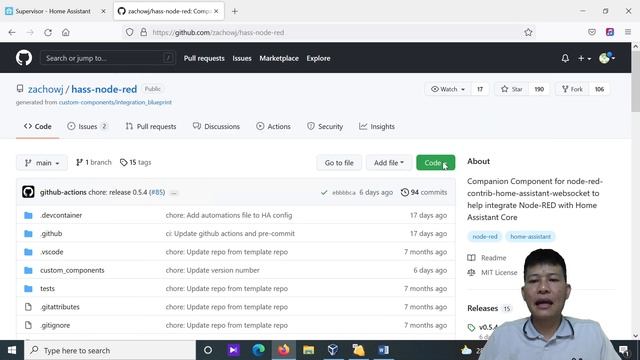Select the home-assistant topic tag

(x=530, y=236)
